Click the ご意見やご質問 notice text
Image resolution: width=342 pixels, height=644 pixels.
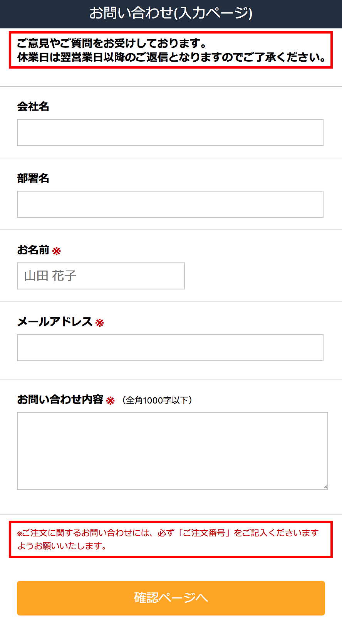tap(112, 43)
